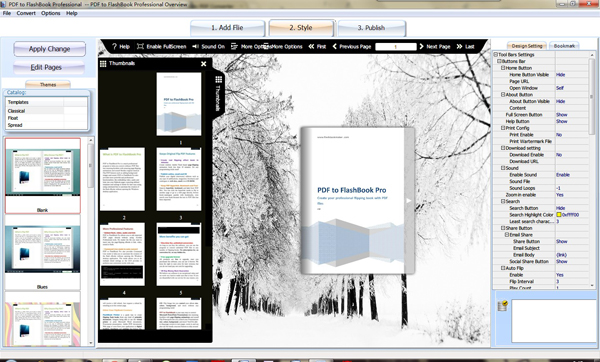Switch to the Bookmark tab
This screenshot has height=362, width=600.
564,46
